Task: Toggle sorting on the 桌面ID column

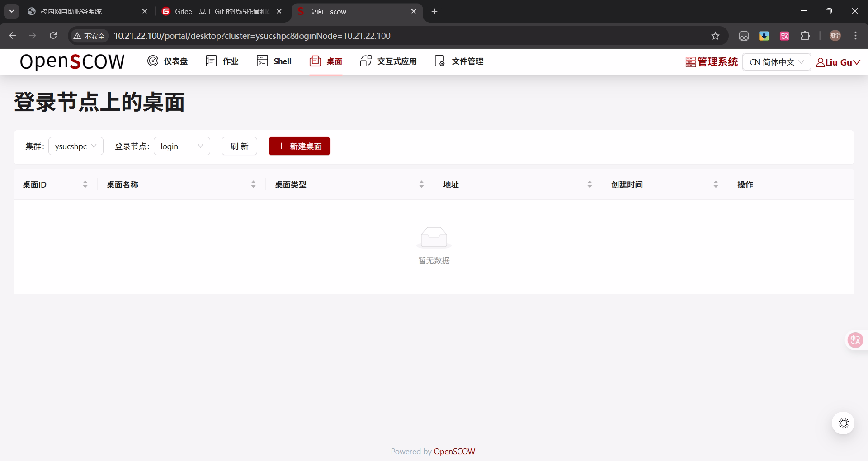Action: 85,184
